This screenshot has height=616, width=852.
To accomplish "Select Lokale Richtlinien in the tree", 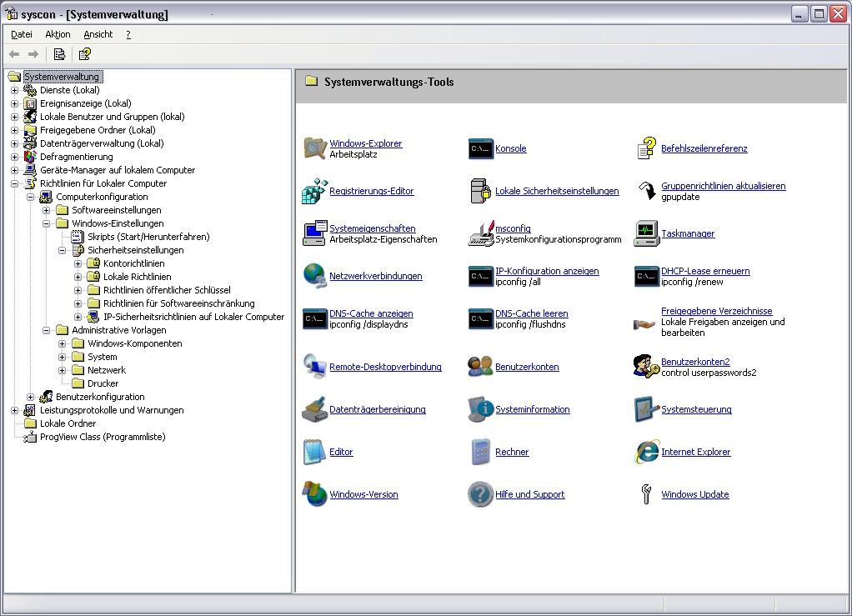I will [x=137, y=277].
